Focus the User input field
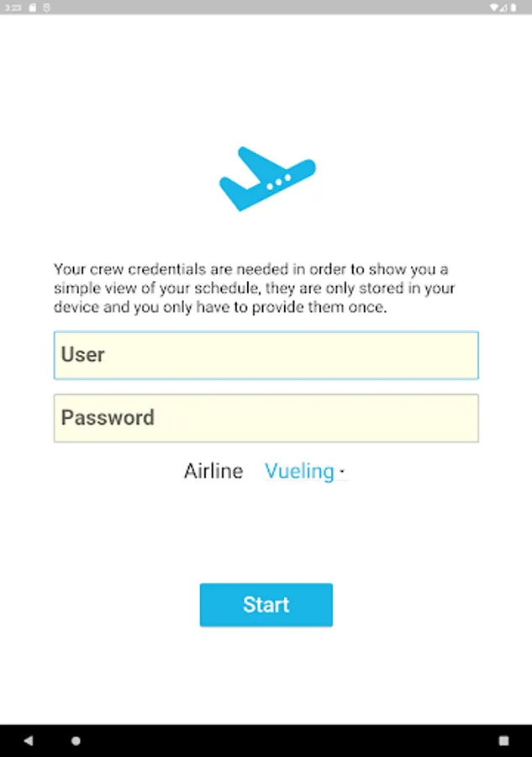The height and width of the screenshot is (757, 532). (266, 355)
